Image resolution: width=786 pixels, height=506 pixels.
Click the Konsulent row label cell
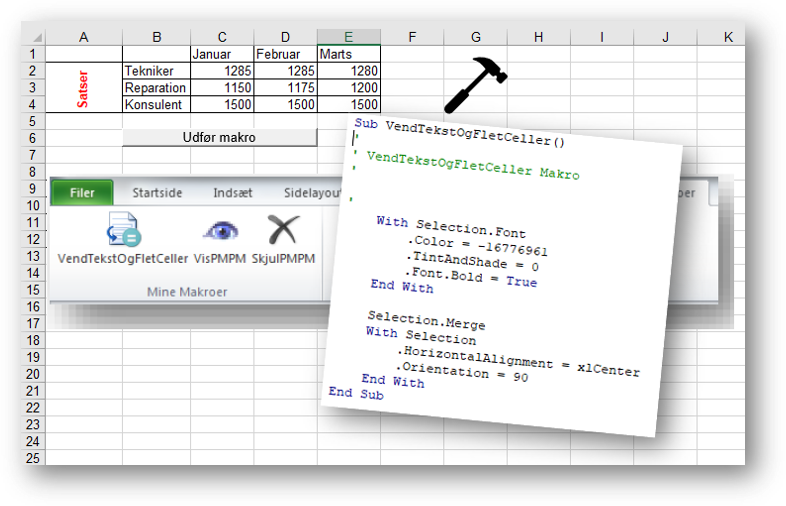coord(155,105)
